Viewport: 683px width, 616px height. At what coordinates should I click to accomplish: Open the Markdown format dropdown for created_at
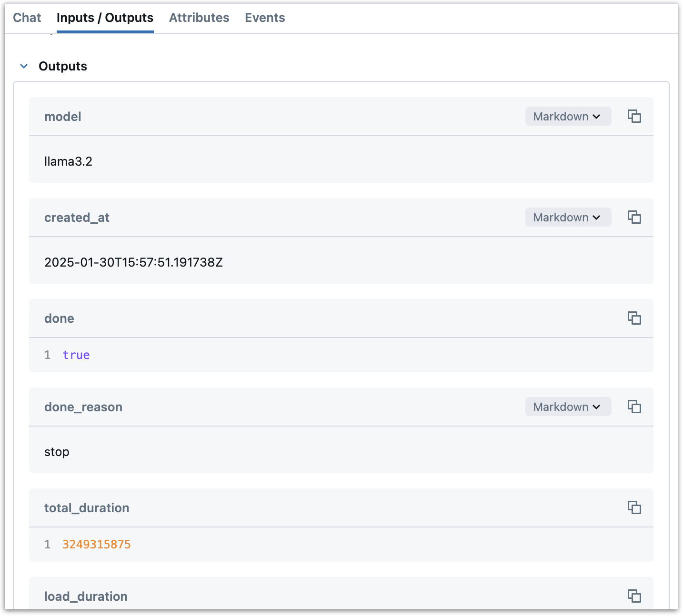click(x=568, y=217)
